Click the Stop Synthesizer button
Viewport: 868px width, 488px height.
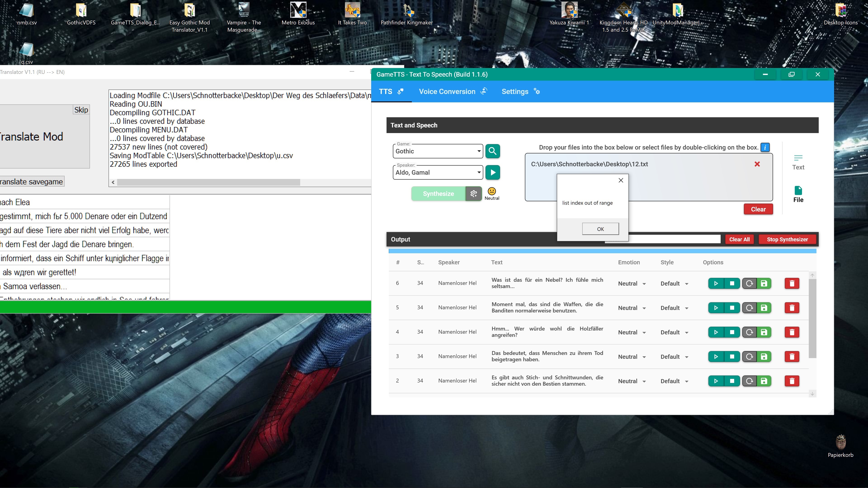coord(787,239)
